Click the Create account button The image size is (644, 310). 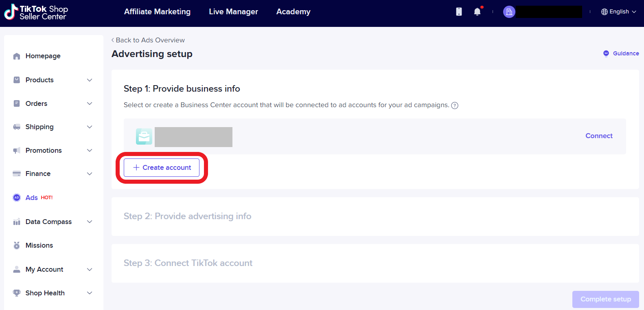coord(162,168)
